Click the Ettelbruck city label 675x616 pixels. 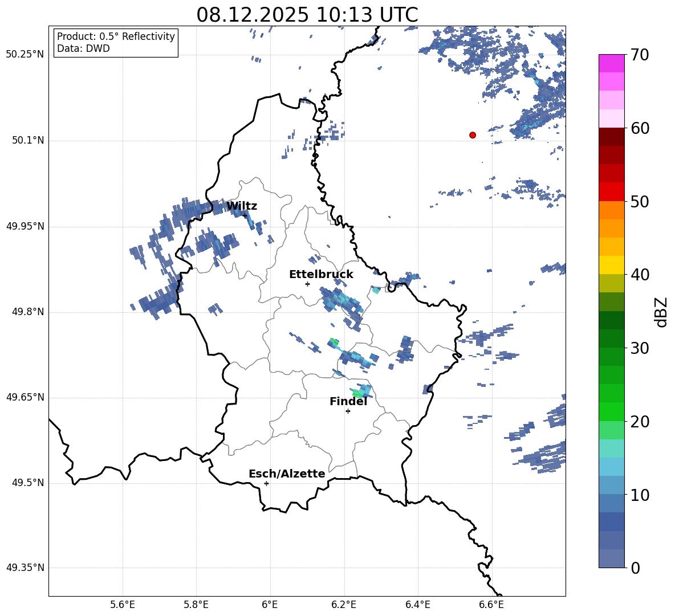click(x=321, y=275)
